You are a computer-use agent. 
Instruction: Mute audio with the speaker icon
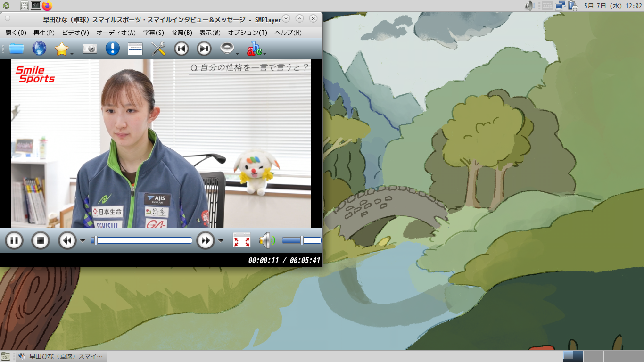click(266, 241)
